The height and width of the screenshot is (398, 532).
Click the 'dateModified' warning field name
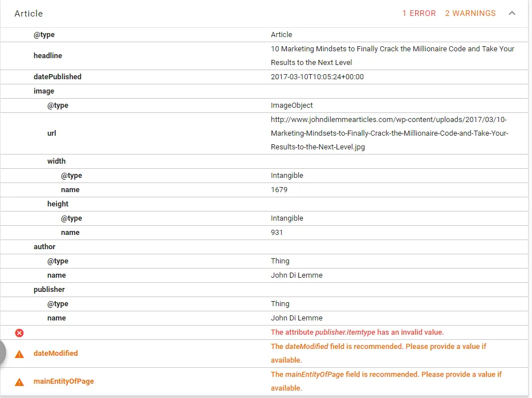point(56,353)
